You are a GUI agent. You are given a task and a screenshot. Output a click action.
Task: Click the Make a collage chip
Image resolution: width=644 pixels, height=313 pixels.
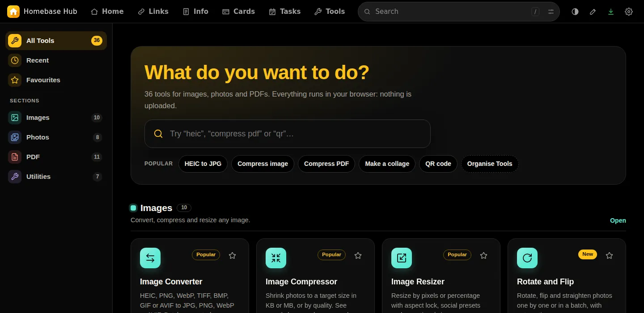[387, 164]
